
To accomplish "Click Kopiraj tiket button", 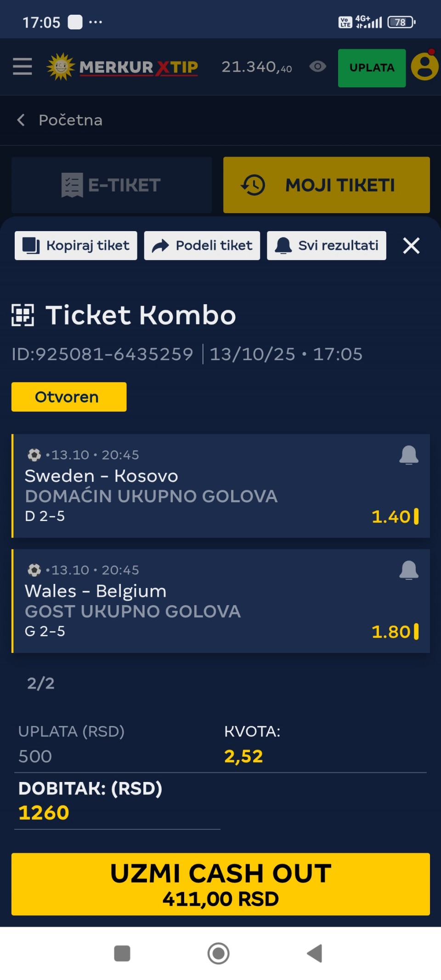I will tap(76, 246).
